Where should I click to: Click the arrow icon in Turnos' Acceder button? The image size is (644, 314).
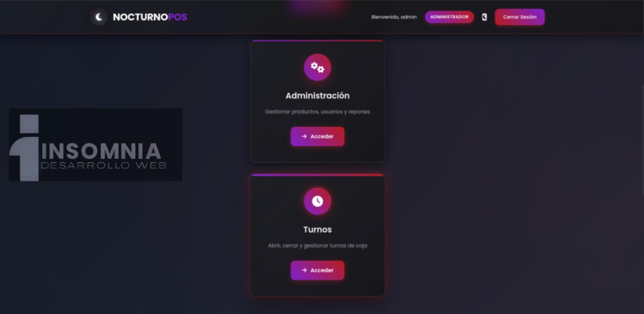click(304, 270)
